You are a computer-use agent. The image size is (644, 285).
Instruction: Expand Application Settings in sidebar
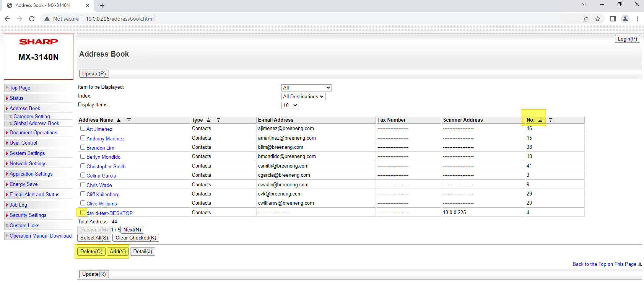coord(31,174)
